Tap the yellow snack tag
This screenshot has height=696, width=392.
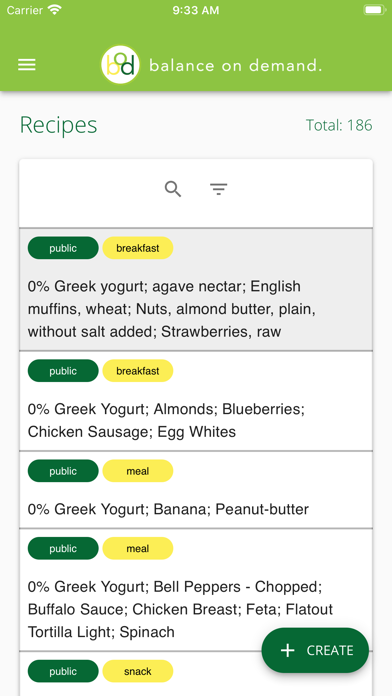click(138, 671)
